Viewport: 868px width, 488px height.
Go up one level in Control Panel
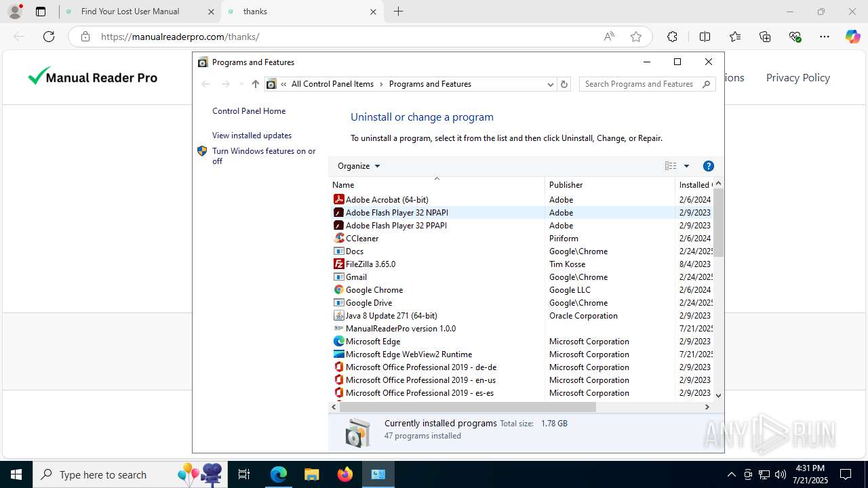coord(255,84)
